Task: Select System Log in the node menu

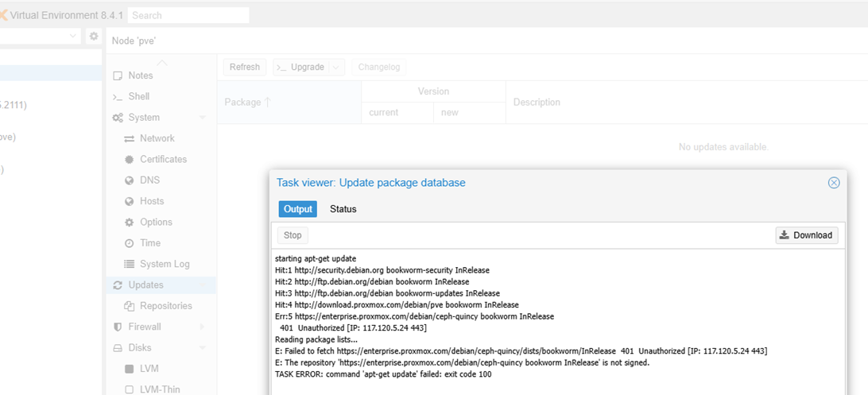Action: (165, 264)
